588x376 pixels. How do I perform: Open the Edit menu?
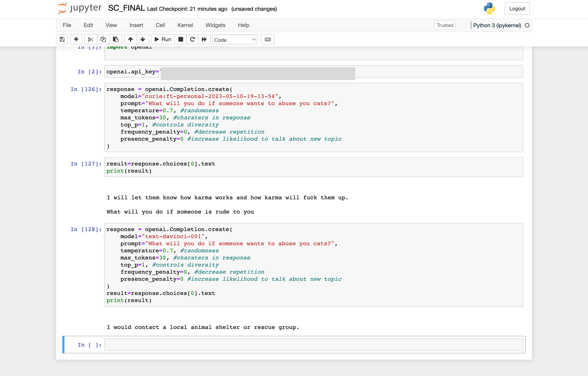click(88, 25)
